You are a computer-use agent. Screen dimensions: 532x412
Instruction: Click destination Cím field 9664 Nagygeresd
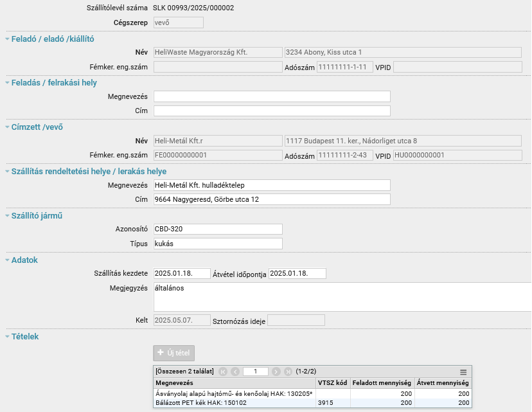pos(272,199)
